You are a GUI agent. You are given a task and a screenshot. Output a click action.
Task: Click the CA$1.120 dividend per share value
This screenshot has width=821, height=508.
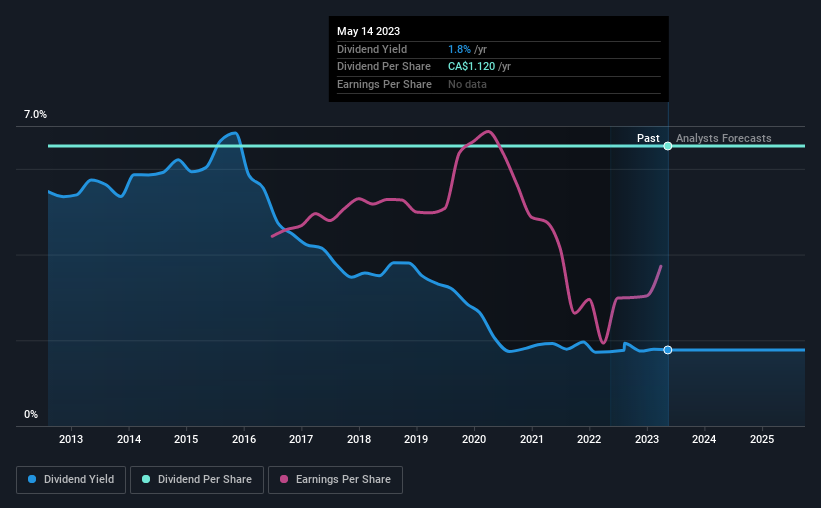point(471,67)
